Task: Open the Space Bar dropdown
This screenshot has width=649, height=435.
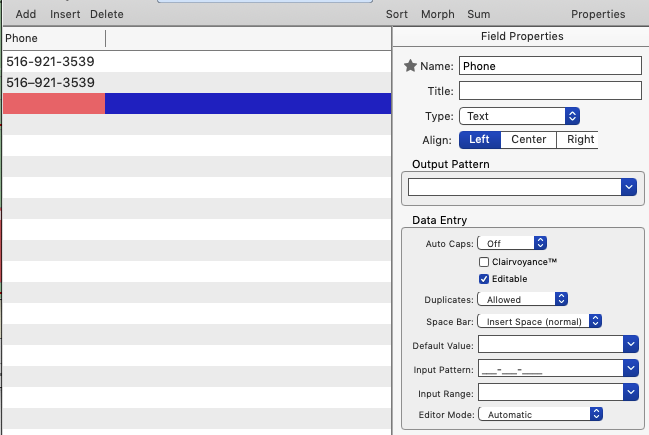Action: pyautogui.click(x=539, y=321)
